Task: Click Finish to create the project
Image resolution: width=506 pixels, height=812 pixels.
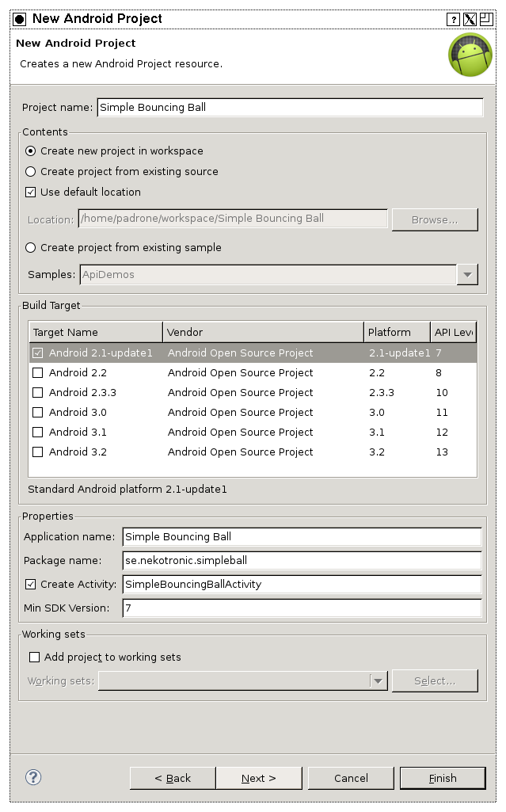Action: point(443,779)
